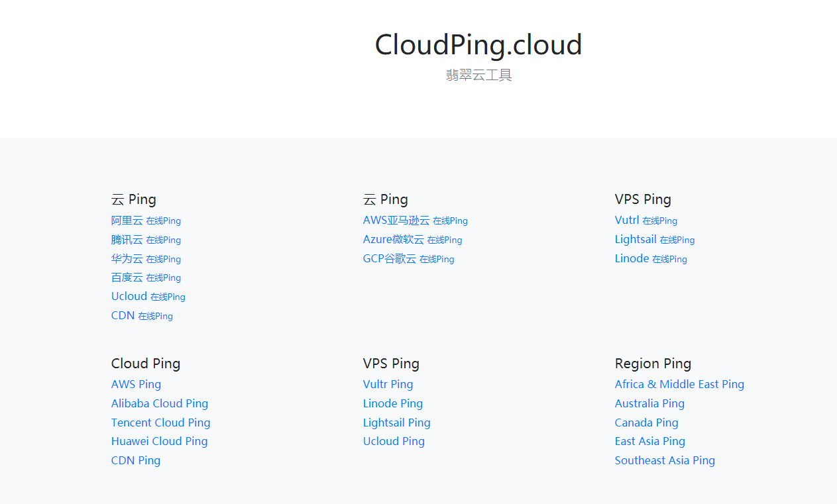Open AWS亚马逊云 在线Ping
Image resolution: width=837 pixels, height=504 pixels.
click(x=415, y=221)
